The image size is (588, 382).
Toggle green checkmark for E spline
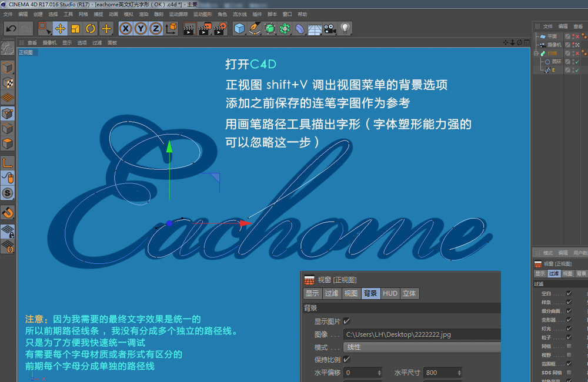577,70
